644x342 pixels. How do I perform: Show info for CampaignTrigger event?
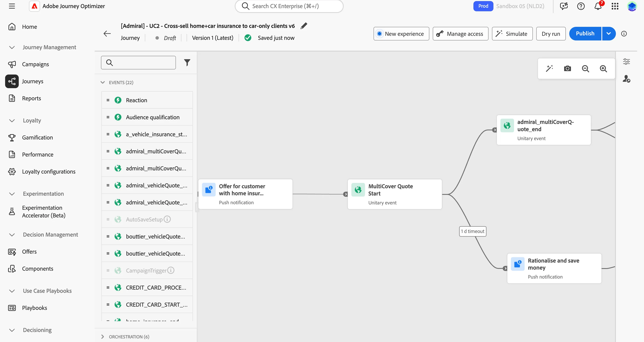(171, 270)
